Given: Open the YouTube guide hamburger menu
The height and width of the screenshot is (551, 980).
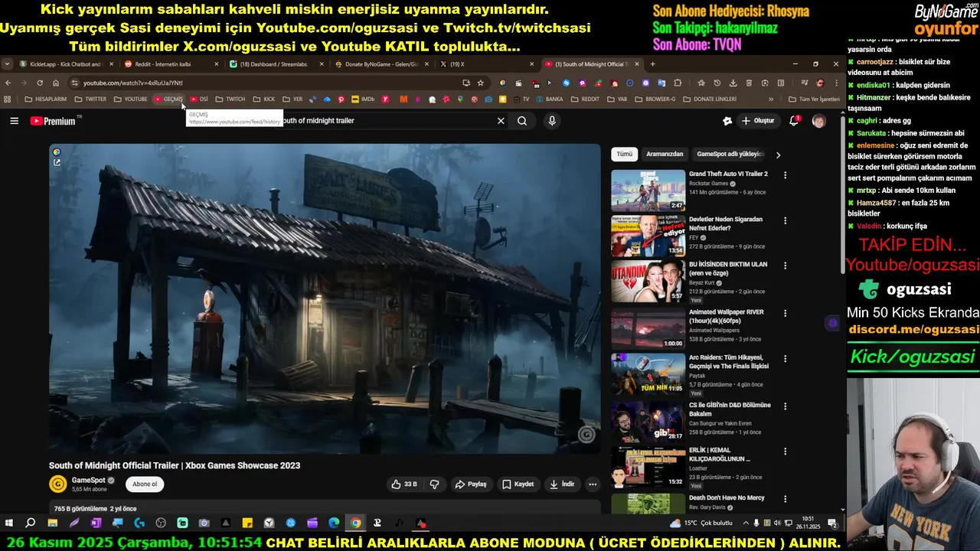Looking at the screenshot, I should [x=14, y=121].
